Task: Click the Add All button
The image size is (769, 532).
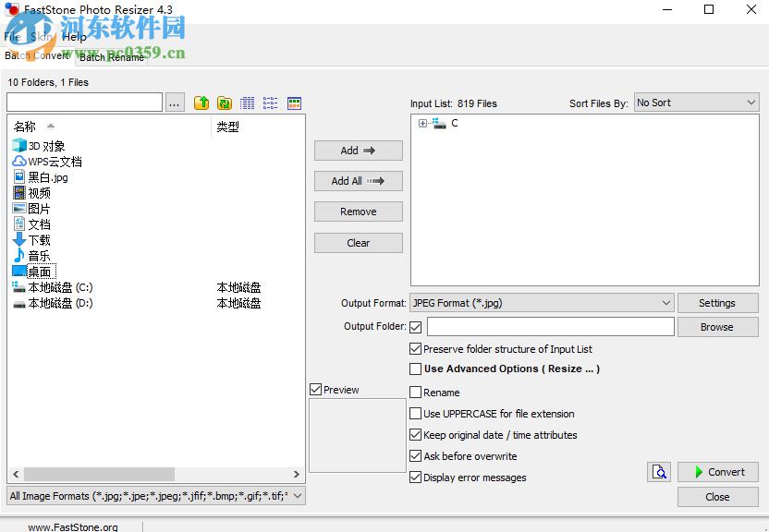Action: pos(359,181)
